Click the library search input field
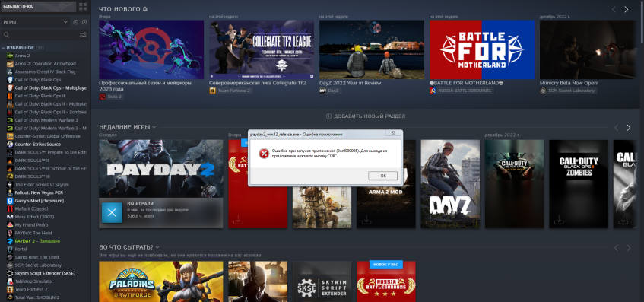Screen dimensions: 644x302 click(x=41, y=35)
